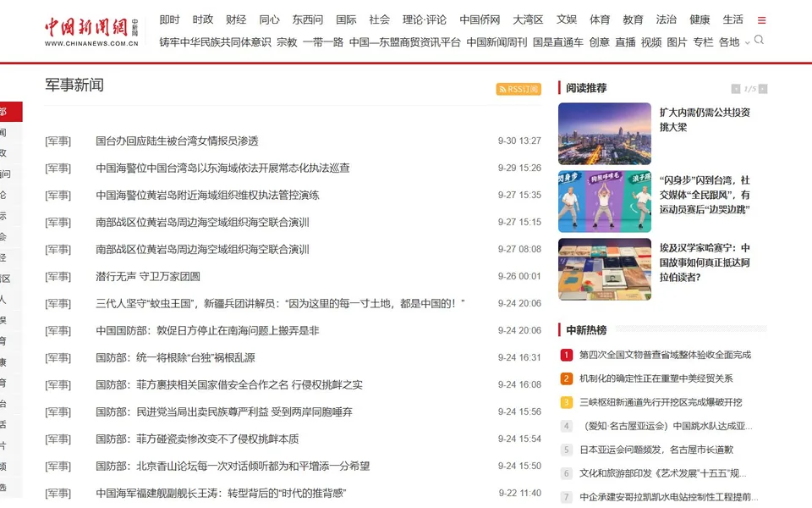This screenshot has height=508, width=812.
Task: Open the books thumbnail for 埃及汉学家
Action: tap(604, 269)
